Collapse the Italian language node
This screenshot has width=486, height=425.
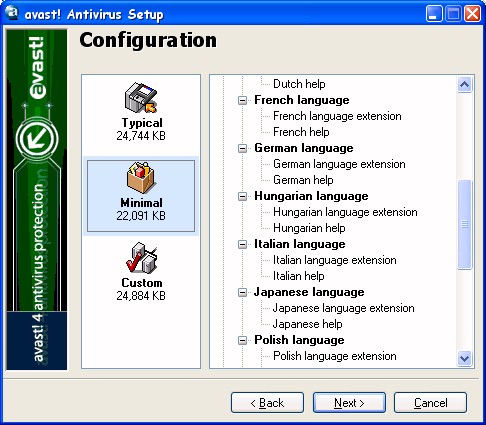243,244
